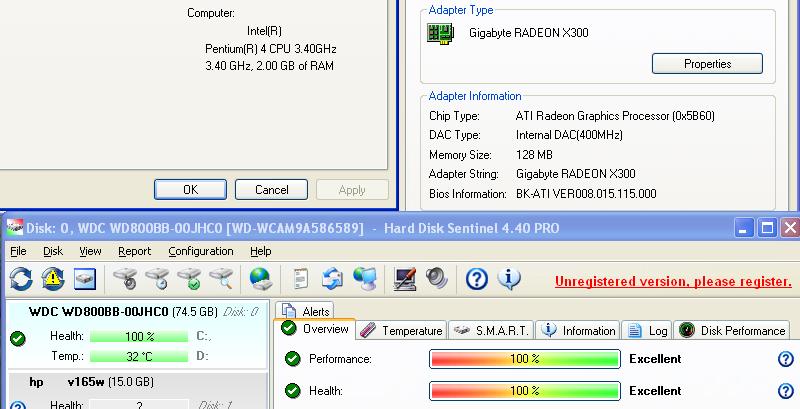Click 'ATI Radeon Graphics Processor (0x5B60)' text
The width and height of the screenshot is (800, 409).
point(615,116)
